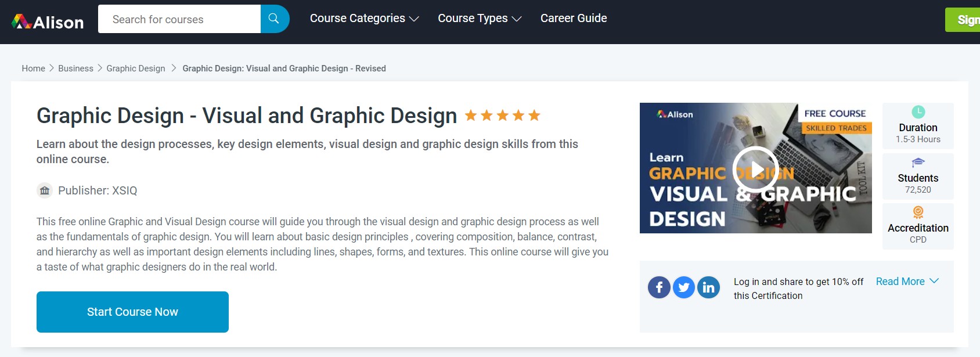This screenshot has height=357, width=980.
Task: Click the 10% off share message
Action: pos(798,289)
